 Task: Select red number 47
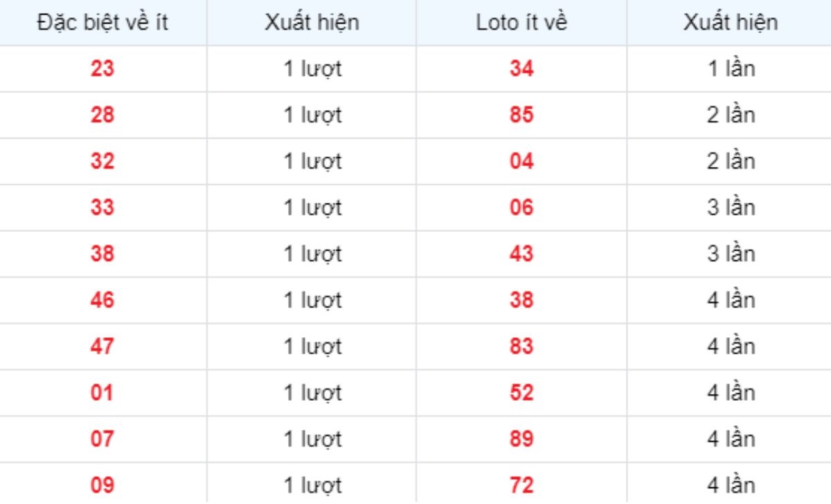(102, 346)
